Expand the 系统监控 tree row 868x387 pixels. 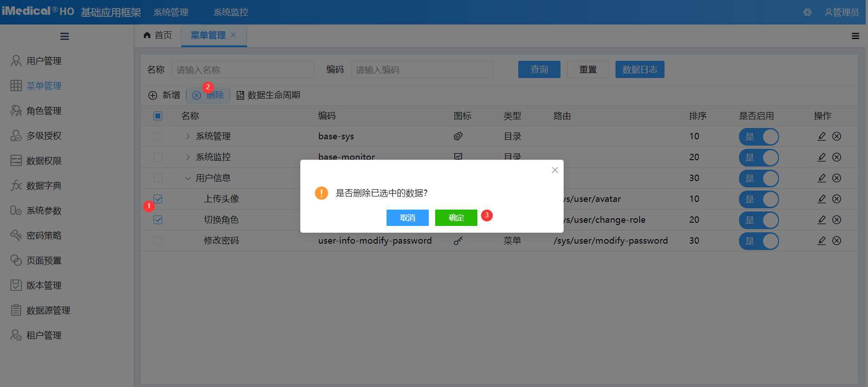(x=188, y=157)
